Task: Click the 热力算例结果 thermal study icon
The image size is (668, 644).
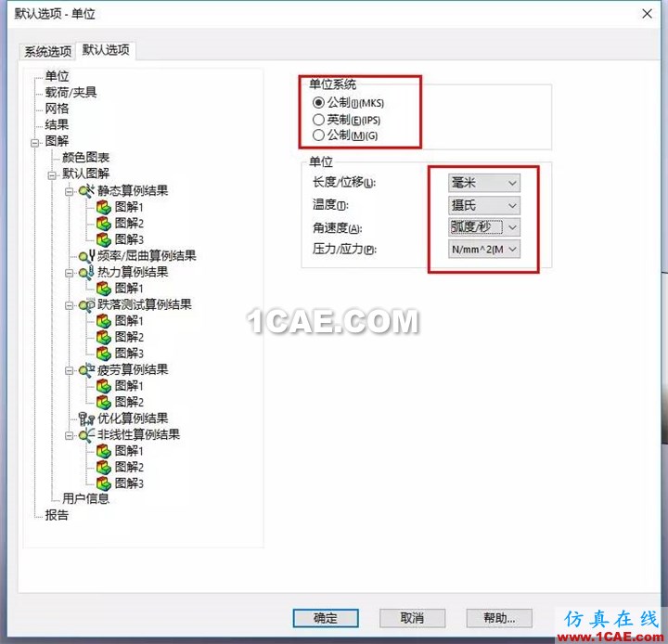Action: pos(87,273)
